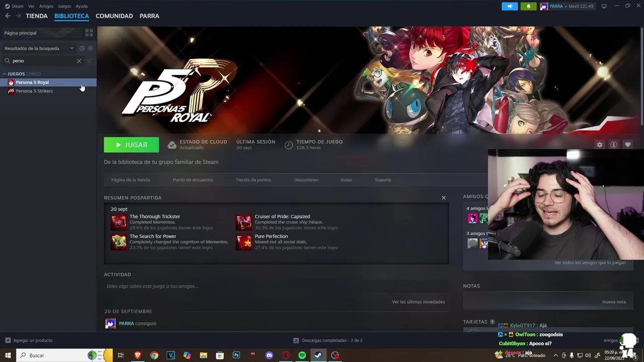Open Google Chrome from the taskbar

click(154, 355)
